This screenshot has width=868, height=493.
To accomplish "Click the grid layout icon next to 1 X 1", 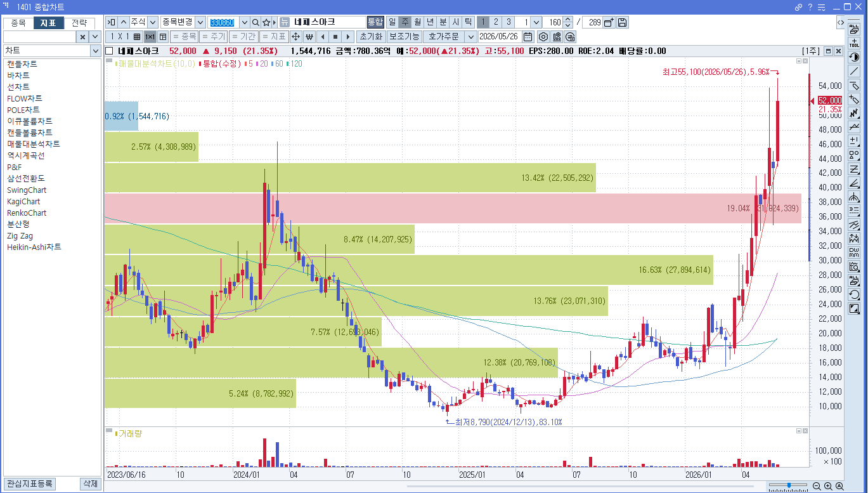I will [137, 36].
